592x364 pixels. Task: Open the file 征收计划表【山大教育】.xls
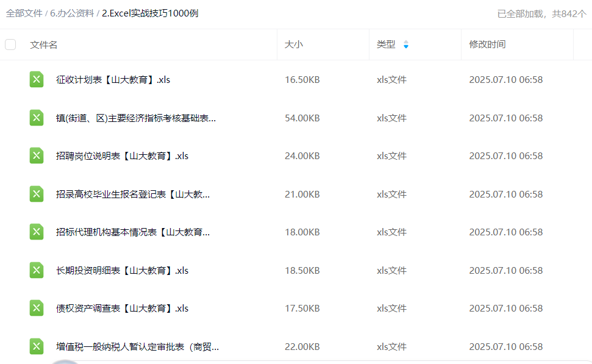(x=113, y=80)
